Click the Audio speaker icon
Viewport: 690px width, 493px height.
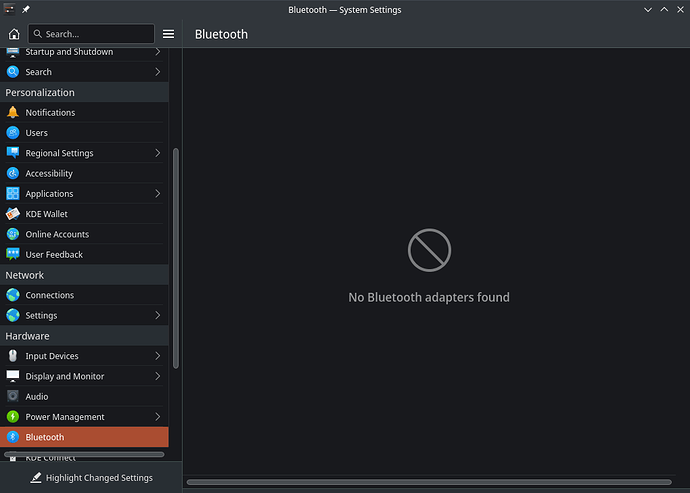tap(13, 396)
